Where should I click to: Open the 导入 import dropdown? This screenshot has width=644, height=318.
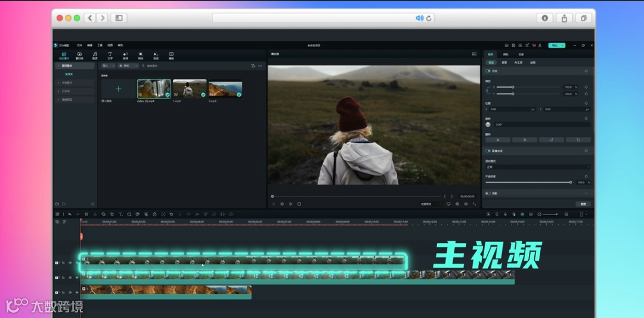109,66
